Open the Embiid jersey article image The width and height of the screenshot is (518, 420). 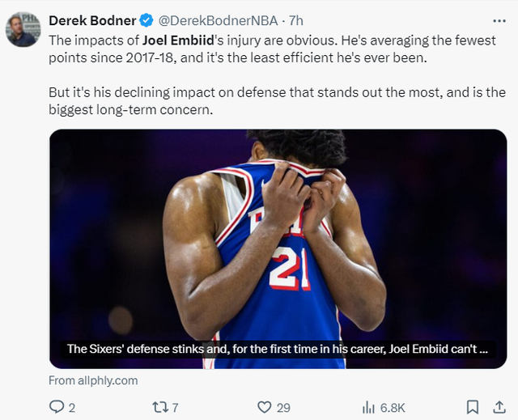277,235
